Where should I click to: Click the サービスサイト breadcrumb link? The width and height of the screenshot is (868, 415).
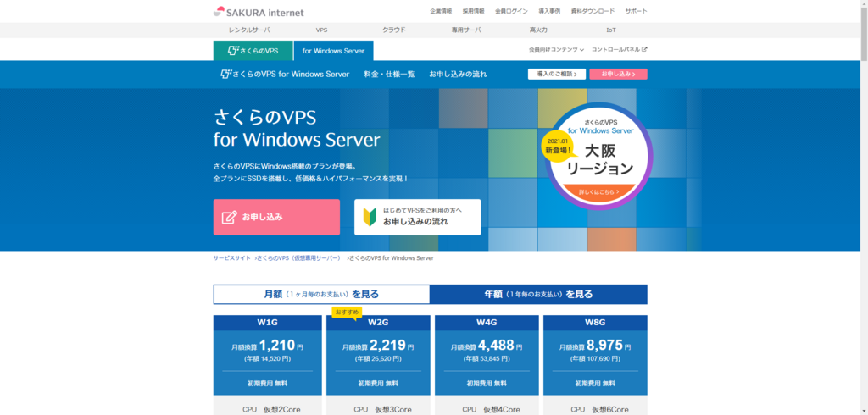pos(231,257)
